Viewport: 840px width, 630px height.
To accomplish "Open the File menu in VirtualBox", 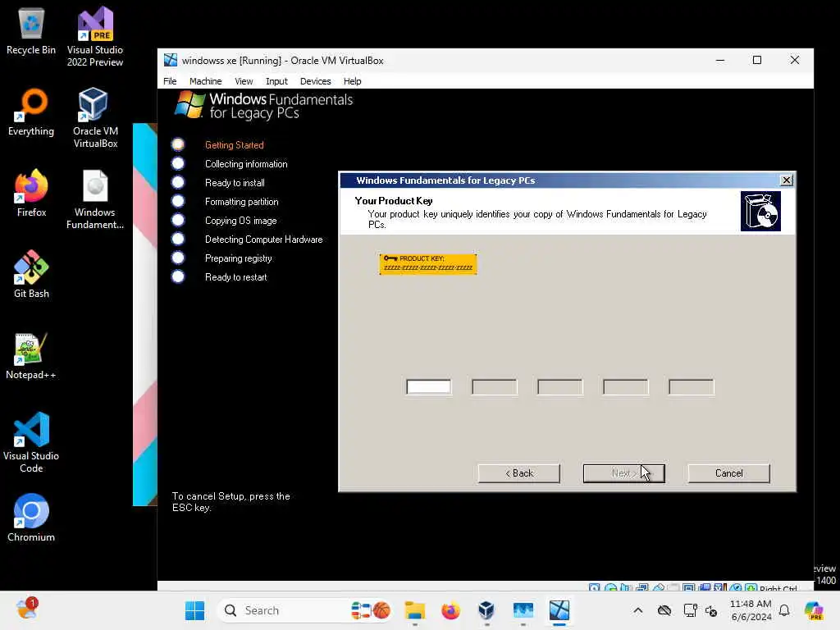I will tap(170, 81).
